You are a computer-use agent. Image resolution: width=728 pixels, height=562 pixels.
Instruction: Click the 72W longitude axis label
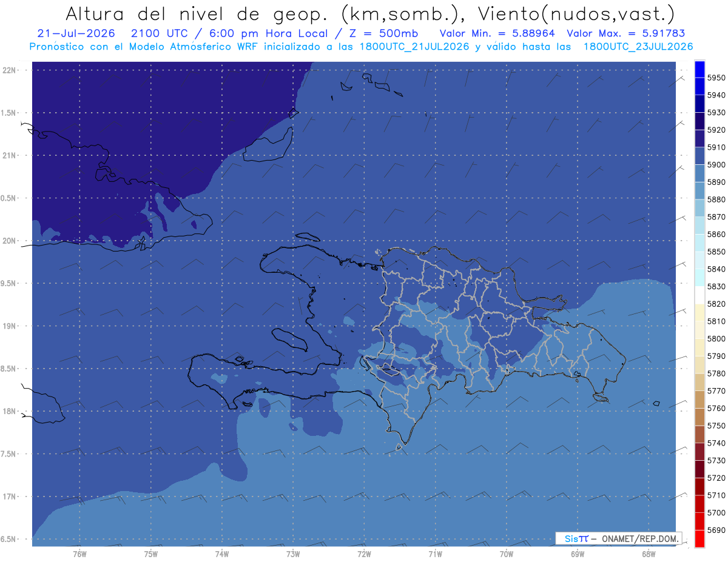tap(364, 554)
